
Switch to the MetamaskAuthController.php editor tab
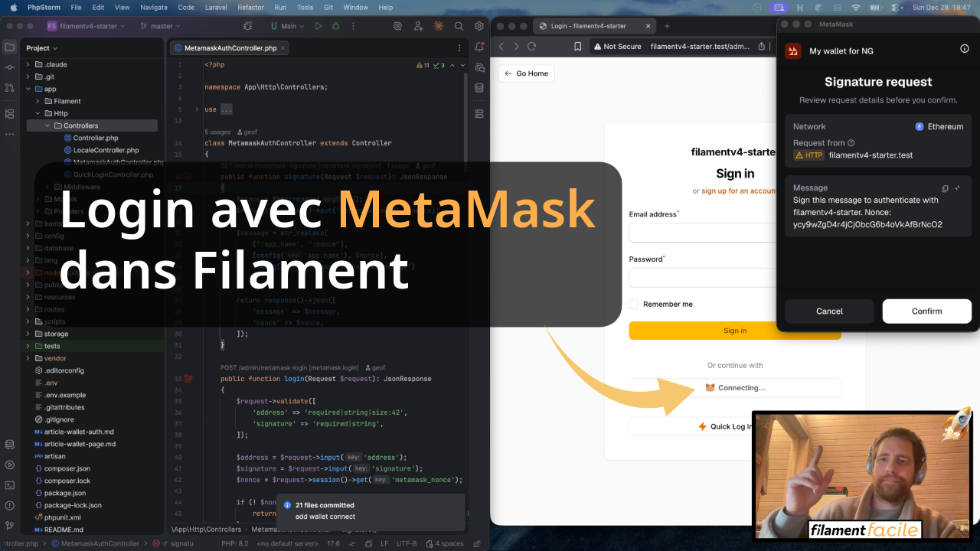pos(229,46)
